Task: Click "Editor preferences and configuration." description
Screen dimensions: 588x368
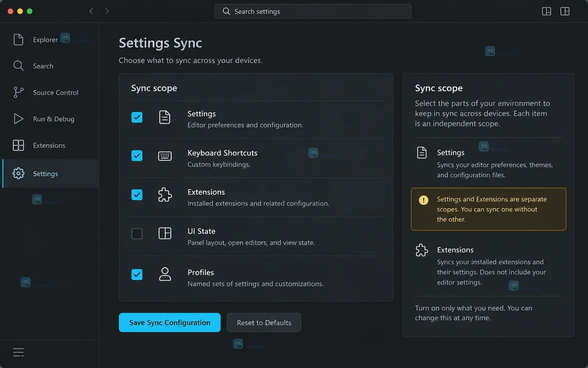Action: (245, 125)
